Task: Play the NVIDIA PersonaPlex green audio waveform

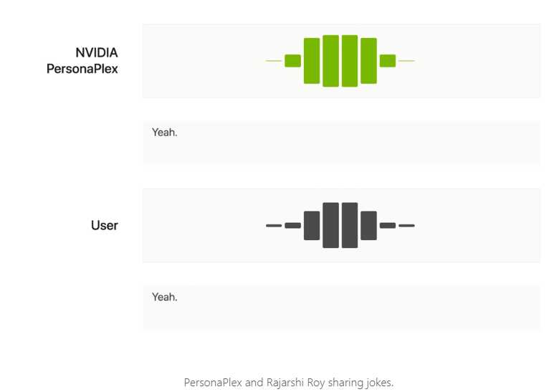Action: [x=340, y=61]
